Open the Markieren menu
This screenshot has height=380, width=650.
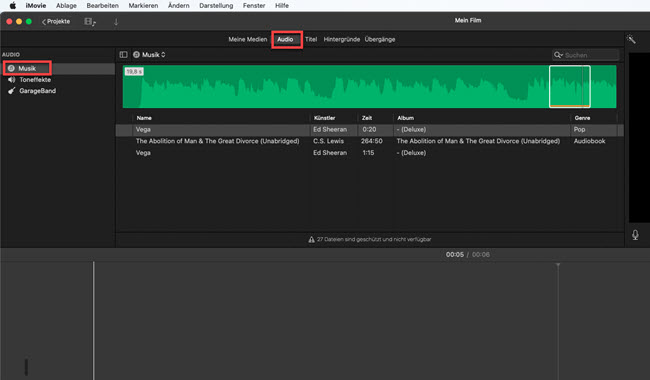point(143,5)
